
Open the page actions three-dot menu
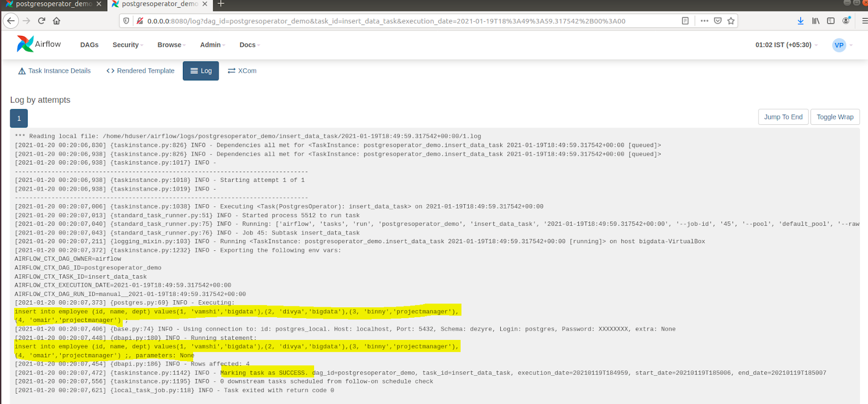[x=704, y=21]
